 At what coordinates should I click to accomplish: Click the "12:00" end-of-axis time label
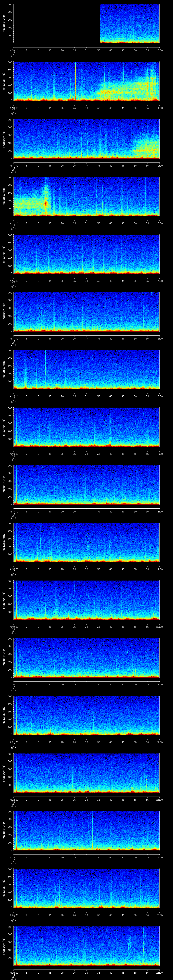click(159, 166)
